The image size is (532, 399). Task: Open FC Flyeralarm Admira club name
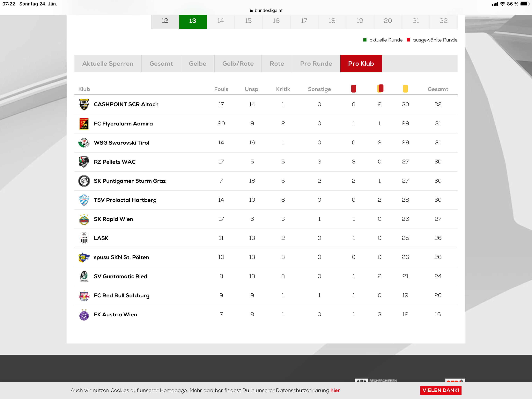tap(123, 124)
